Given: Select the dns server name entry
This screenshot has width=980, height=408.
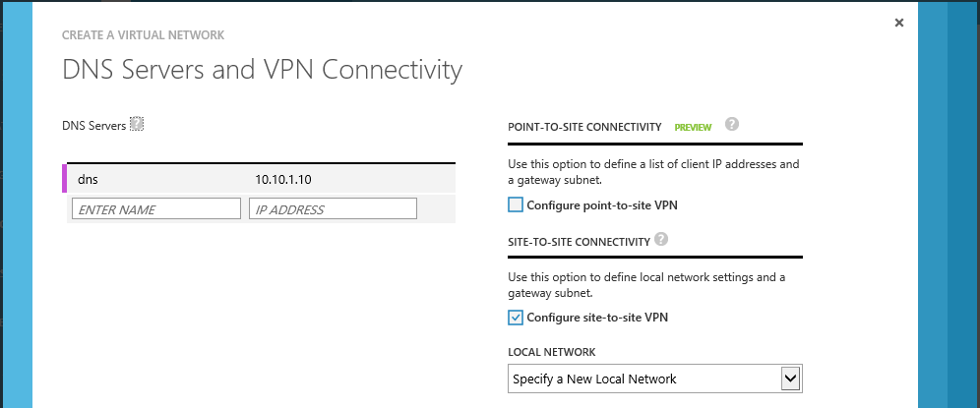Looking at the screenshot, I should 89,179.
